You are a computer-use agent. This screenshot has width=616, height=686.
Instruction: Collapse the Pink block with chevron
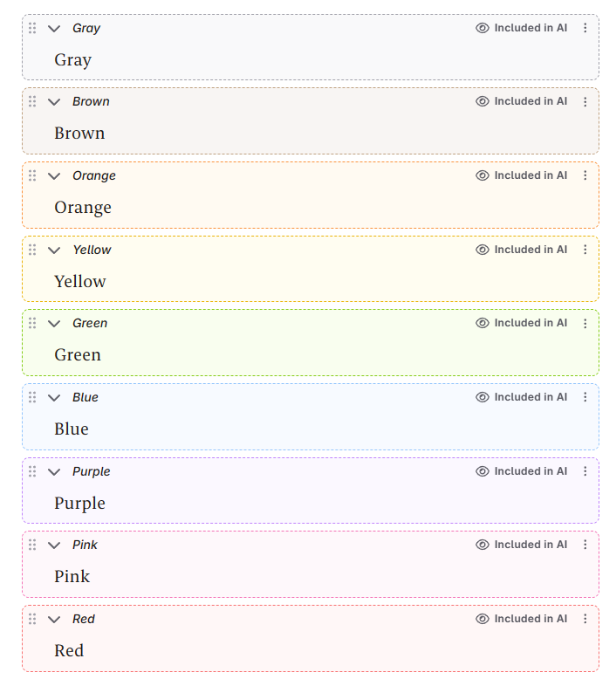pos(54,545)
